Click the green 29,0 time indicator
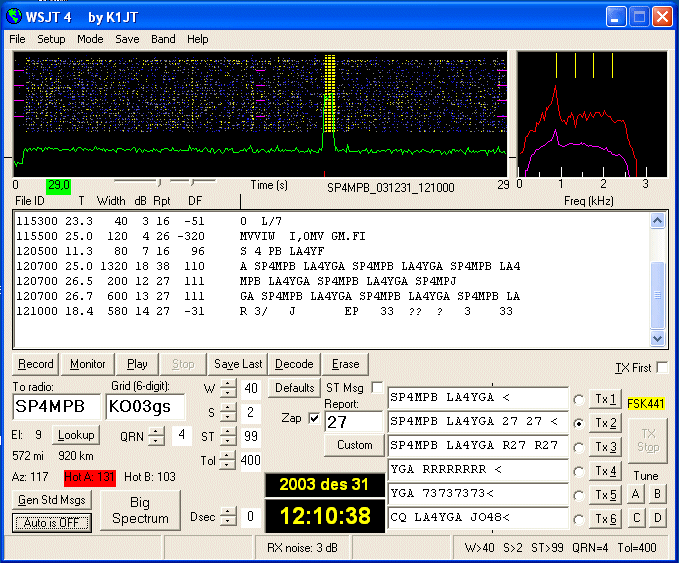Image resolution: width=679 pixels, height=563 pixels. click(x=58, y=185)
